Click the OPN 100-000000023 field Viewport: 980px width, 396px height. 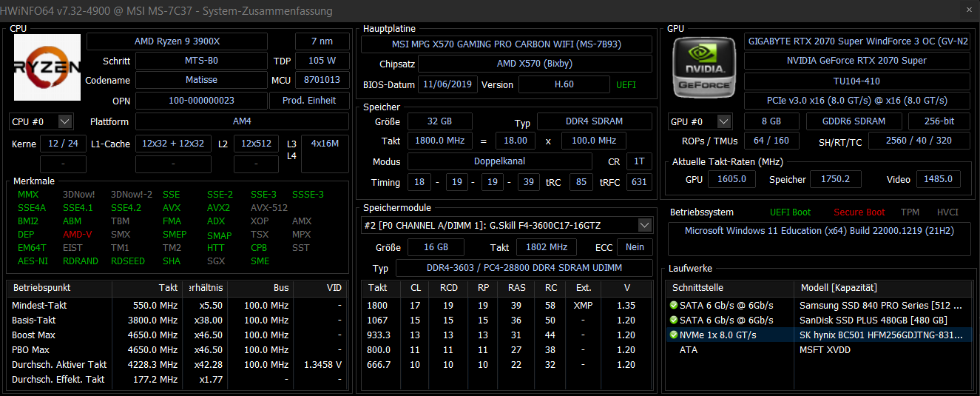201,100
